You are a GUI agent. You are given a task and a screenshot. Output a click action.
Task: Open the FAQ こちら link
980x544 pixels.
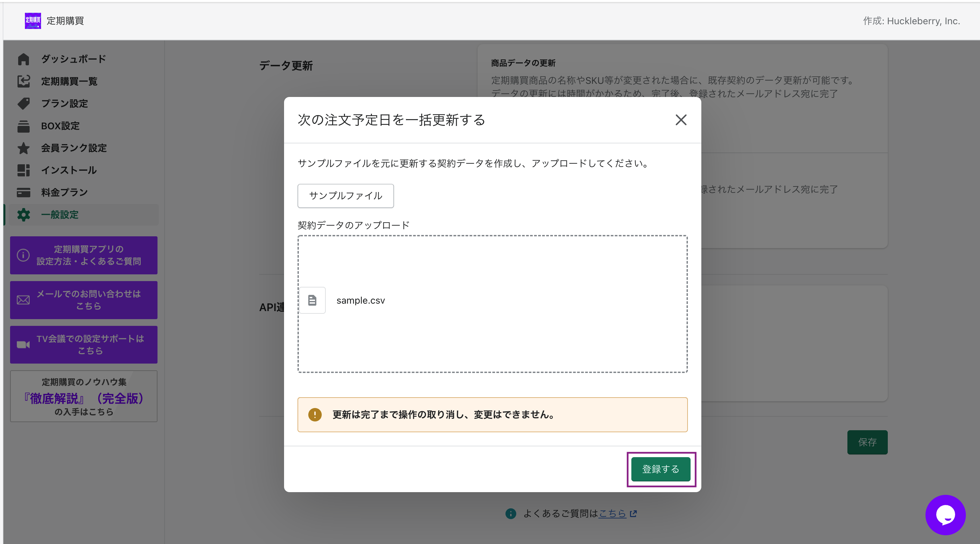(x=612, y=514)
